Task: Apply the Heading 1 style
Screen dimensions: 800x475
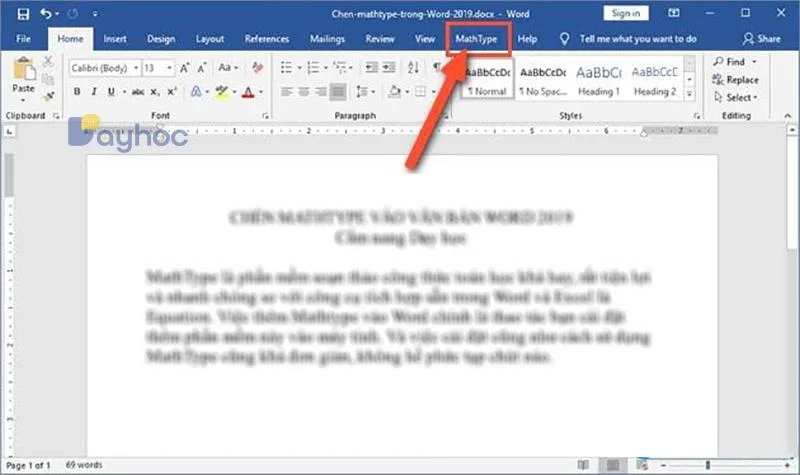Action: click(x=599, y=81)
